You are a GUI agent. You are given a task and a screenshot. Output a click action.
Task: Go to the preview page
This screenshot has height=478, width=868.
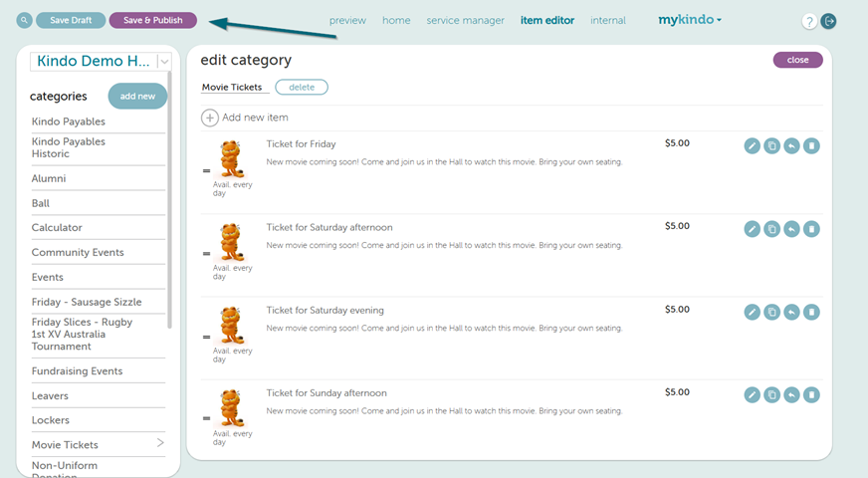tap(347, 21)
